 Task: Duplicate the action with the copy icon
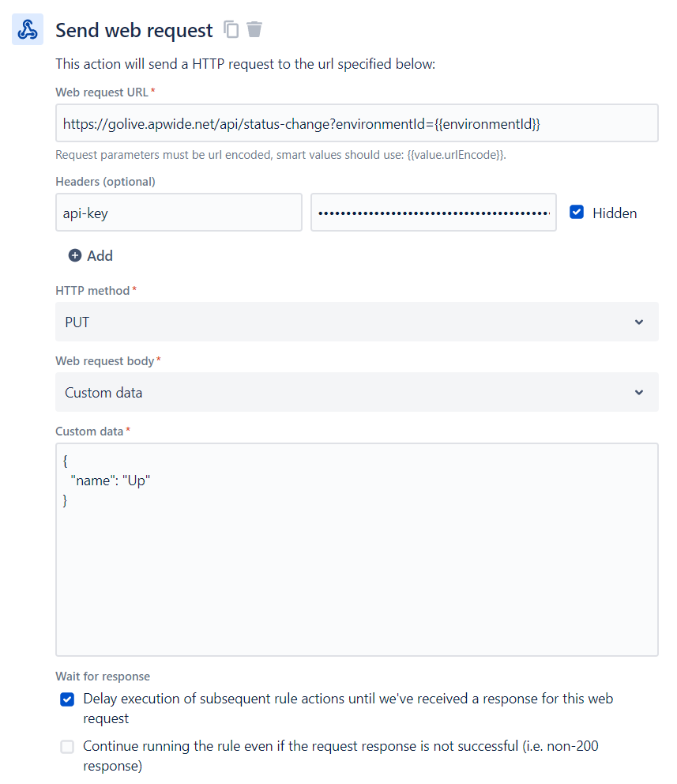(x=231, y=30)
